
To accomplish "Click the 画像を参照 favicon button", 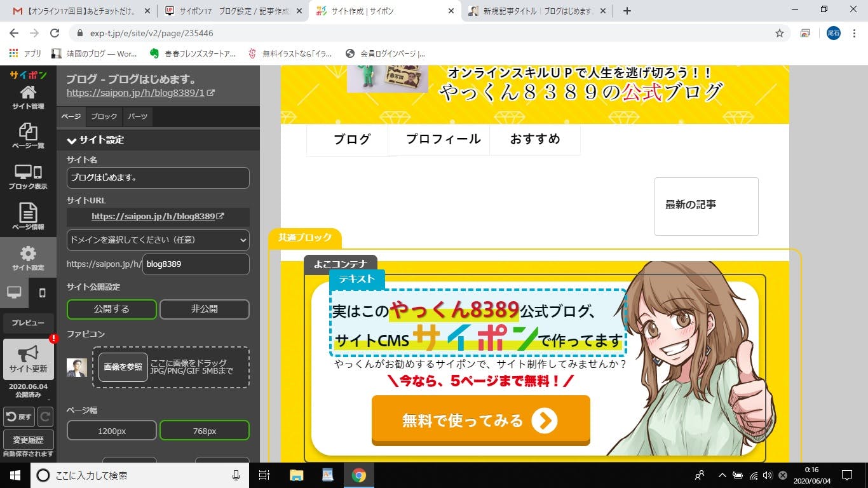I will click(123, 367).
